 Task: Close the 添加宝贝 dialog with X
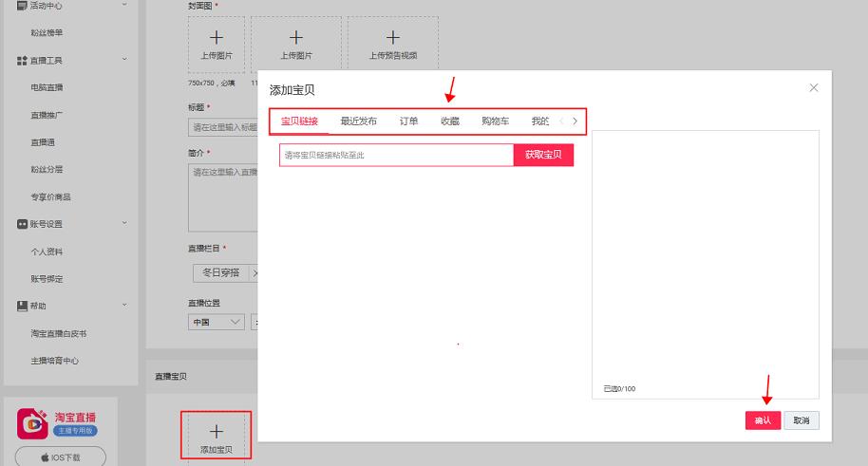point(813,87)
